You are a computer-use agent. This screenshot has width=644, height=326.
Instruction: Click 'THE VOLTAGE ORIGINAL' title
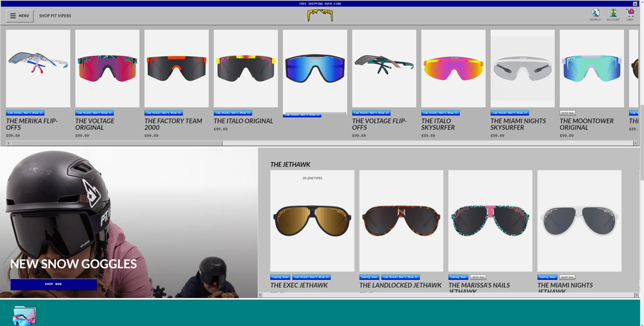pyautogui.click(x=95, y=124)
